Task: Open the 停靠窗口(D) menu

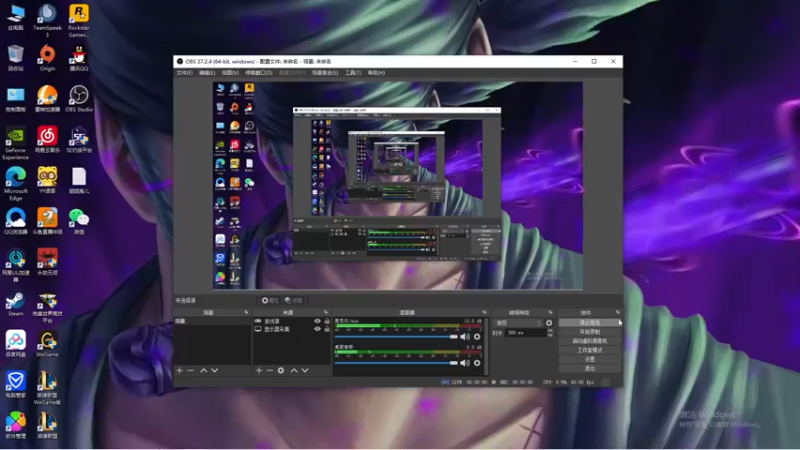Action: pos(259,73)
